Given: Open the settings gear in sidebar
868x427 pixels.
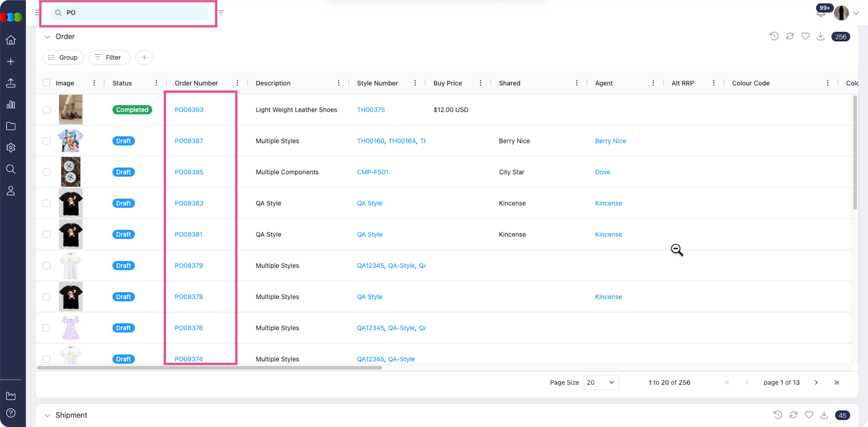Looking at the screenshot, I should click(10, 147).
